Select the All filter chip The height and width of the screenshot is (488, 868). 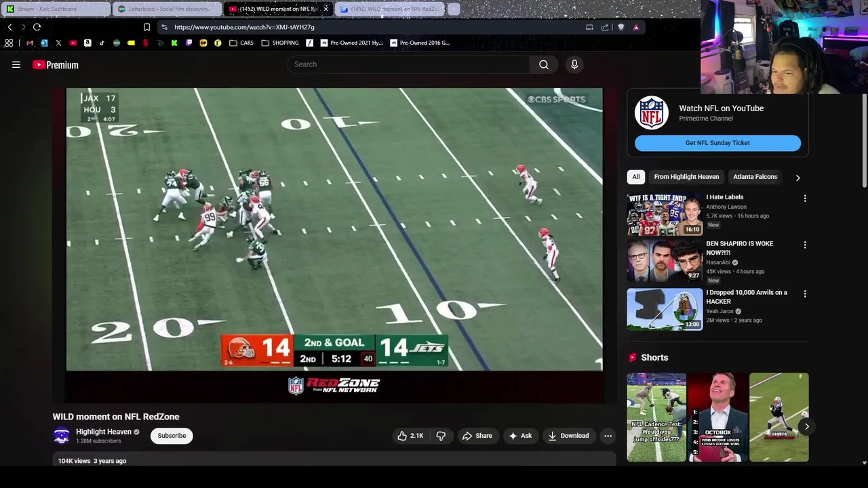click(636, 177)
